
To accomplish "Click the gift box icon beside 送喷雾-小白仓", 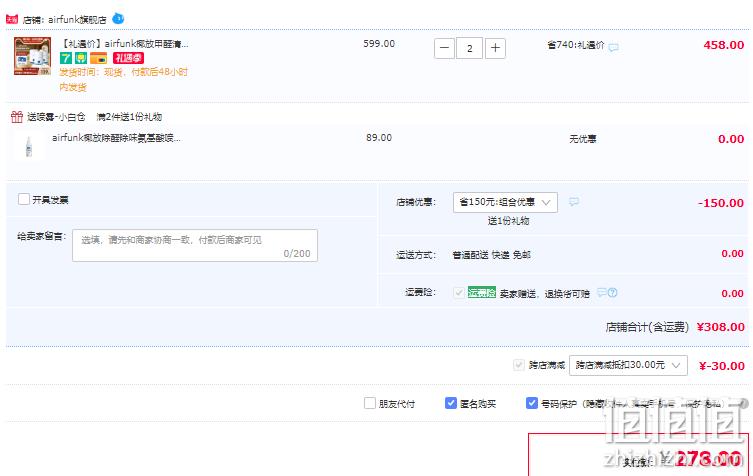I will (x=17, y=117).
